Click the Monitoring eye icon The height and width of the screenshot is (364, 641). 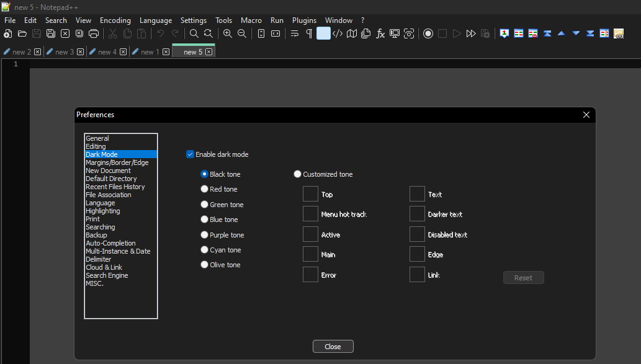(x=409, y=33)
